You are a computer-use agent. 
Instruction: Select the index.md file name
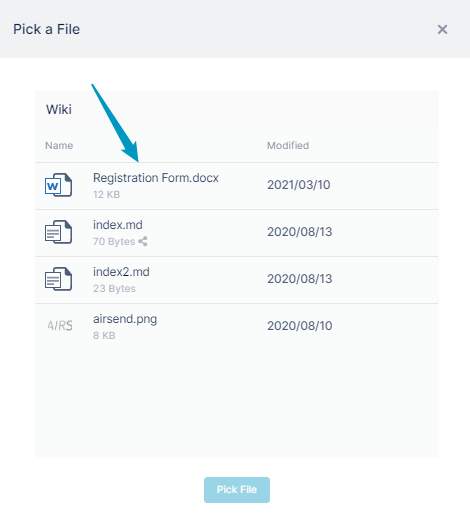[118, 225]
